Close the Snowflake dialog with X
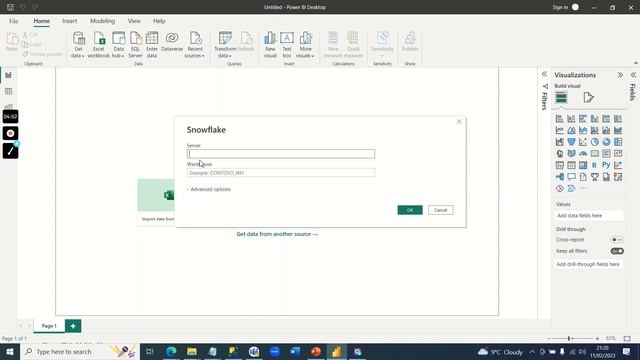 point(459,122)
